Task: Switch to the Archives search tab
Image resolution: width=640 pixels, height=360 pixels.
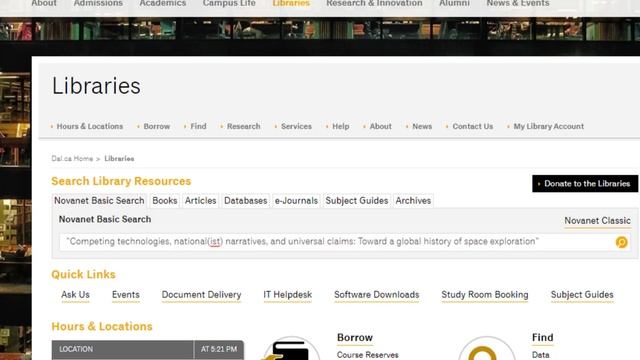Action: point(413,201)
